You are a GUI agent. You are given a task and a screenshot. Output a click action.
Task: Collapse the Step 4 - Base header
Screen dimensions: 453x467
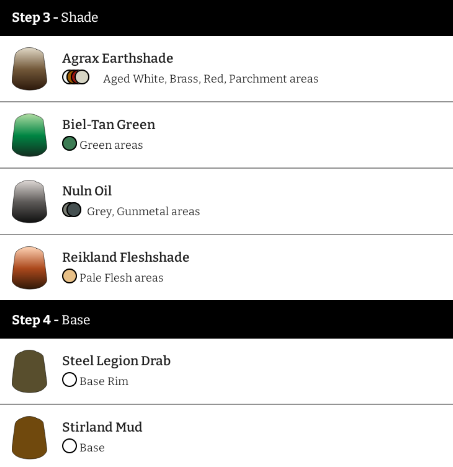click(x=226, y=319)
